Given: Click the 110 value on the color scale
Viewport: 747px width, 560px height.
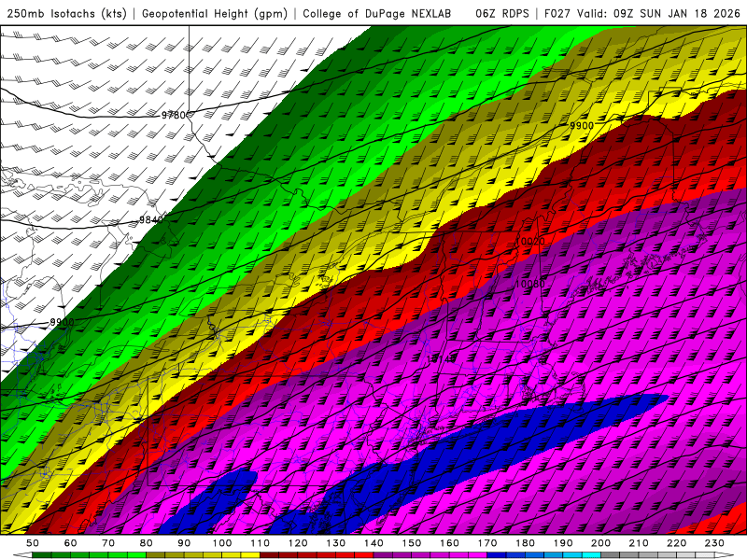Looking at the screenshot, I should [x=261, y=543].
